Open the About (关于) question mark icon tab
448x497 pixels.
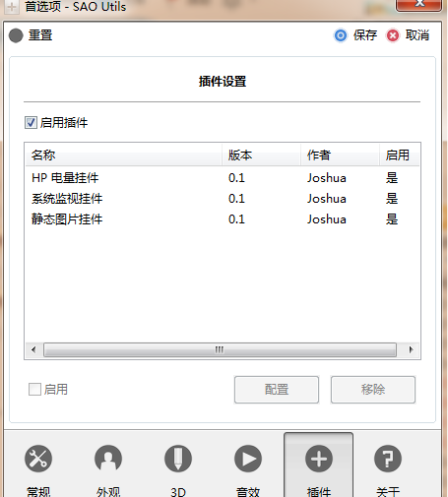[388, 459]
